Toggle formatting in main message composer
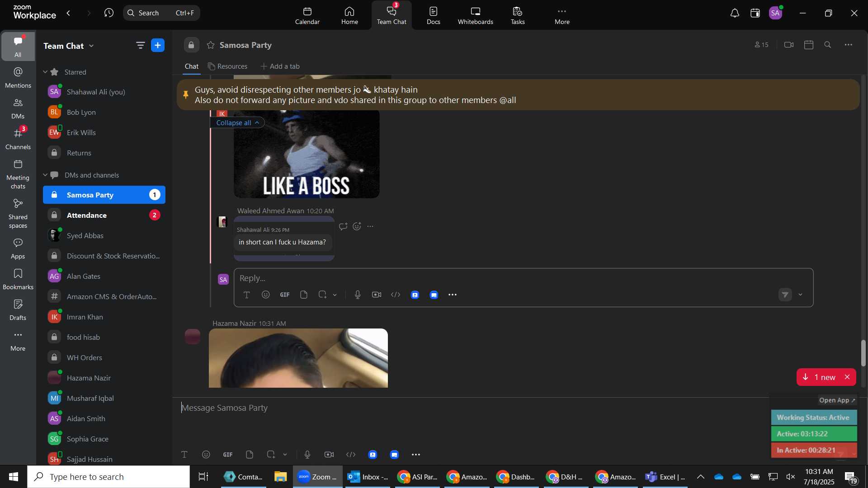Screen dimensions: 868x488 coord(184,455)
